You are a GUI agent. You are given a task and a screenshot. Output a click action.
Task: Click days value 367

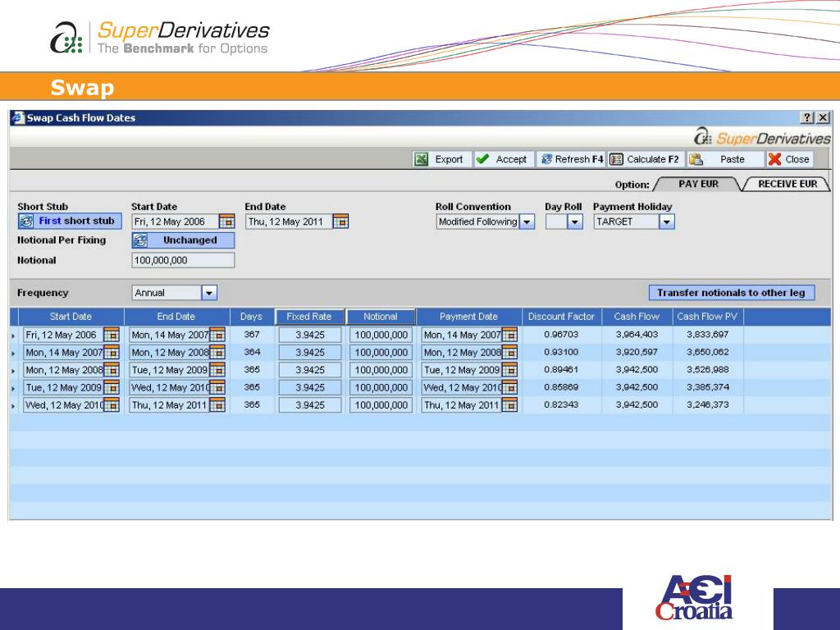(x=252, y=335)
